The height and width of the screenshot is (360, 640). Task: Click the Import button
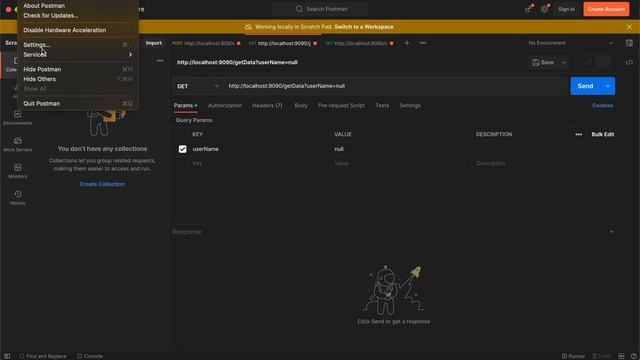click(x=154, y=43)
